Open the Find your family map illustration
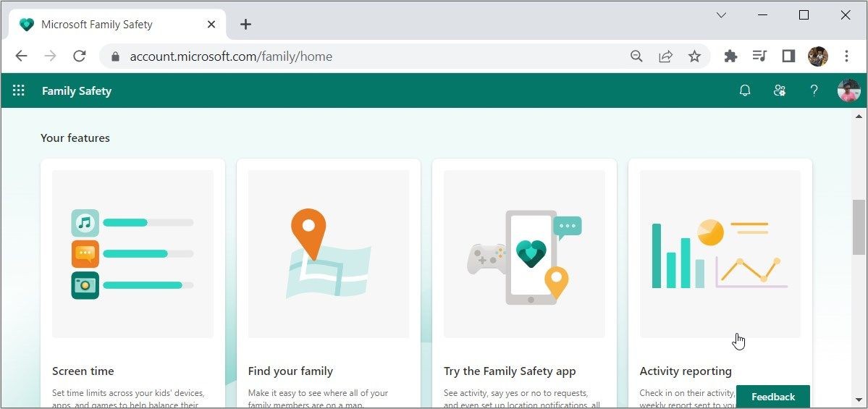This screenshot has height=409, width=868. pyautogui.click(x=329, y=254)
